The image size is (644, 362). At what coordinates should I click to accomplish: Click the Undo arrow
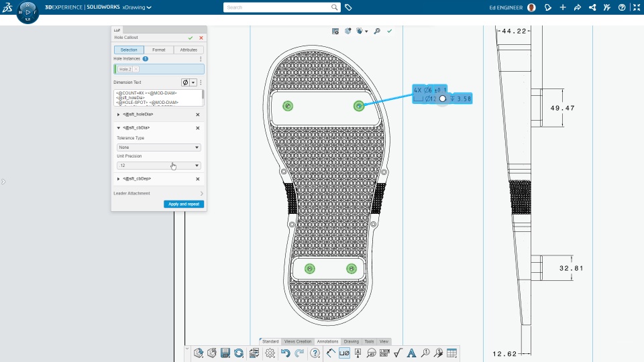(x=286, y=353)
